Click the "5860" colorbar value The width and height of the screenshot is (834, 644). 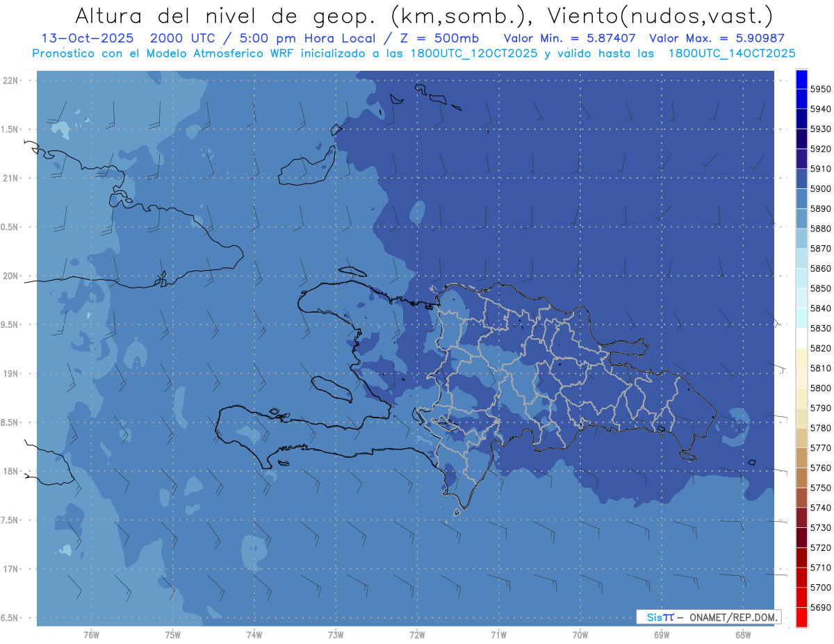pyautogui.click(x=821, y=268)
